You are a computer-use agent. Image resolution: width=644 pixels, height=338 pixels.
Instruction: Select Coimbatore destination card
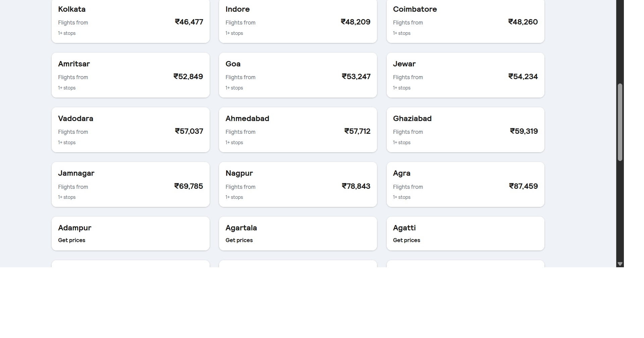click(465, 21)
